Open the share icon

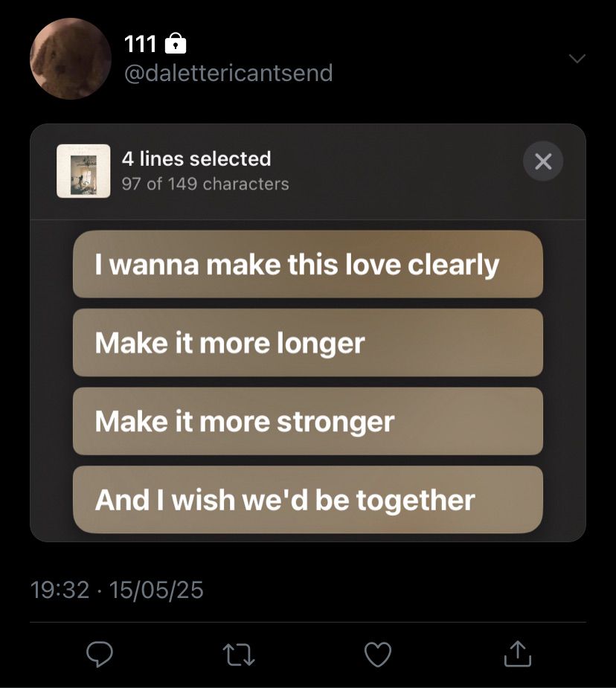518,653
